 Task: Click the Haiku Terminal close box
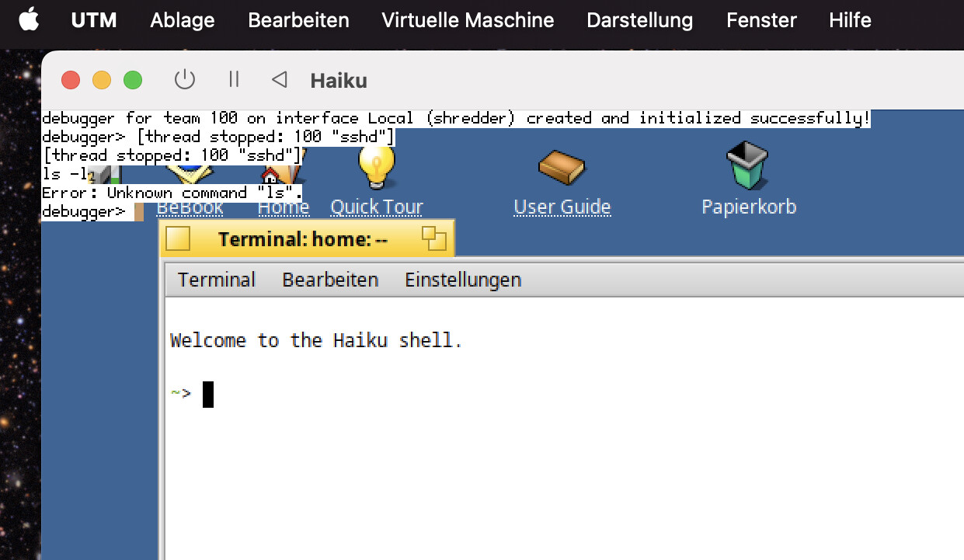point(178,238)
